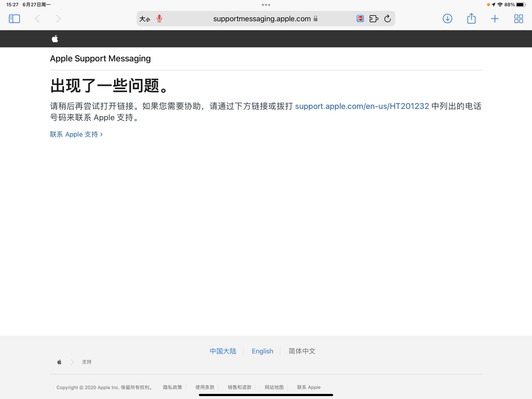
Task: Open the share sheet
Action: coord(471,19)
